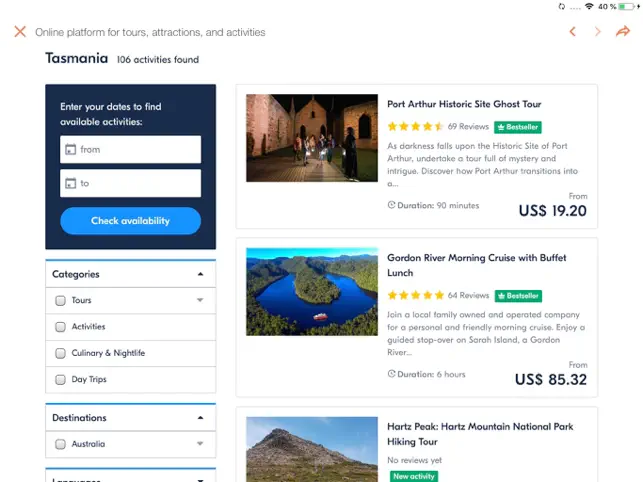Image resolution: width=643 pixels, height=482 pixels.
Task: Click the Gordon River cruise description text
Action: (486, 333)
